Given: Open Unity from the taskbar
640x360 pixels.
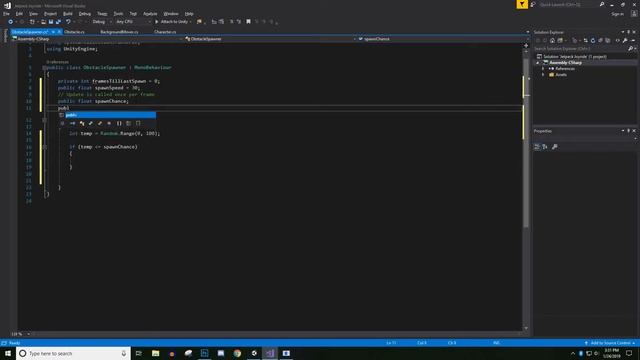Looking at the screenshot, I should pyautogui.click(x=254, y=353).
